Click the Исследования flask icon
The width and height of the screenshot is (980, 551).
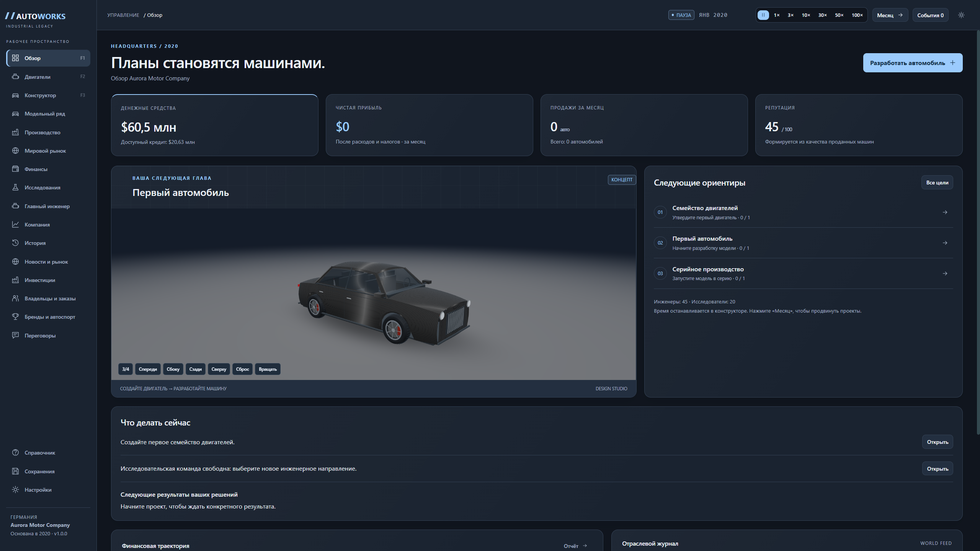[15, 187]
